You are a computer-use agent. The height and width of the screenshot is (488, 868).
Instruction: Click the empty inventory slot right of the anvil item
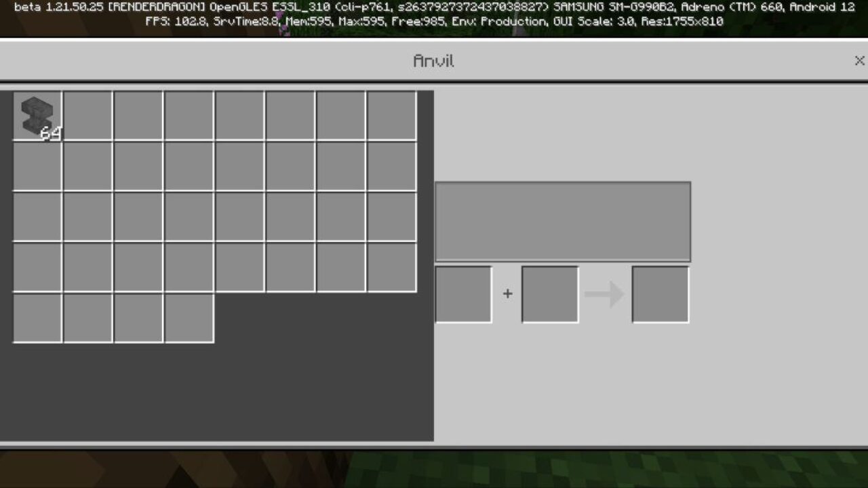[x=87, y=116]
